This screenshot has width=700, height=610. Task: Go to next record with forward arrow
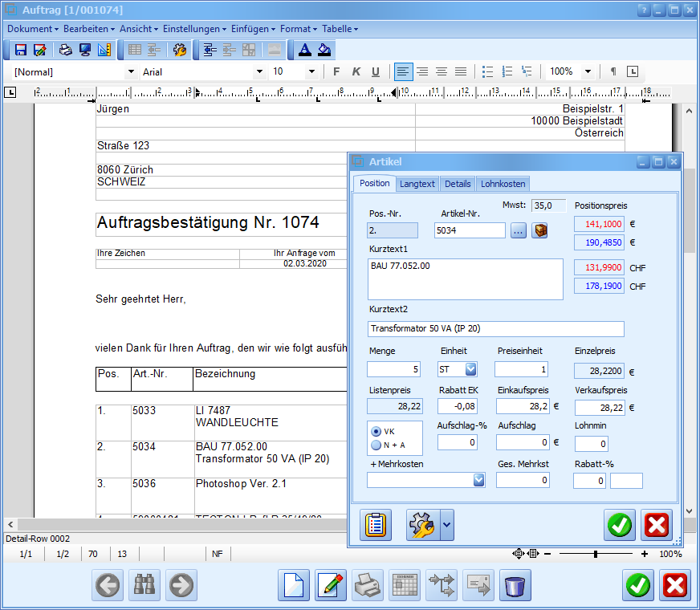[x=181, y=585]
